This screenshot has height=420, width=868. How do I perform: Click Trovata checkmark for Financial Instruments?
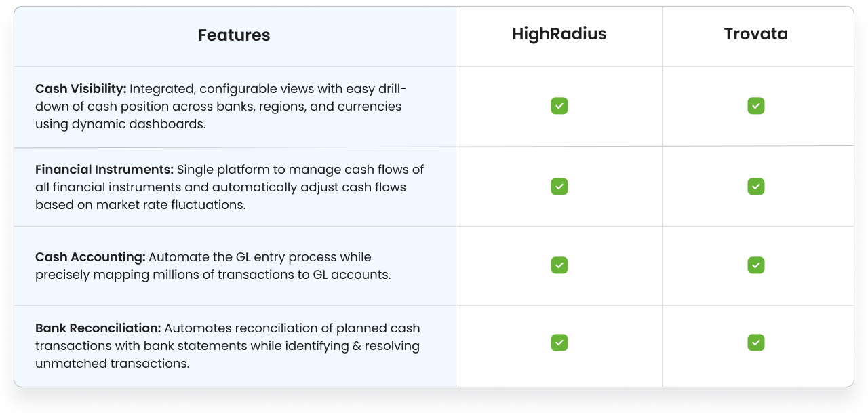tap(756, 187)
